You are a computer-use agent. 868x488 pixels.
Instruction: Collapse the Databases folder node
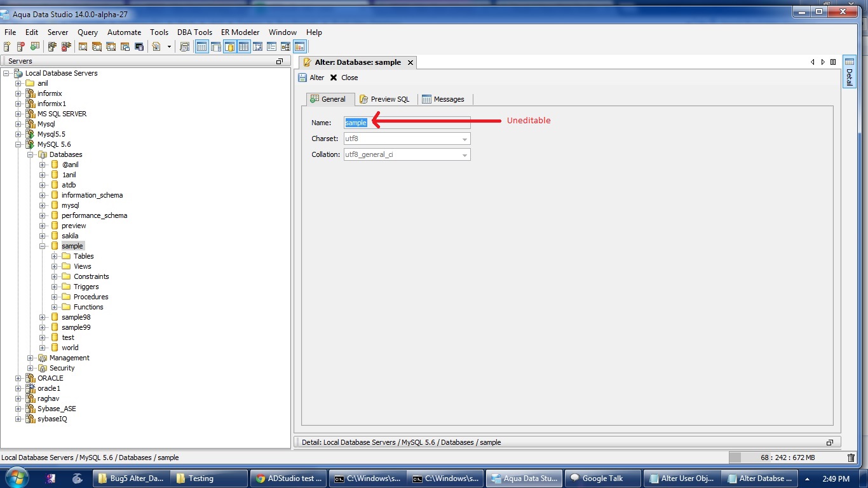(31, 154)
